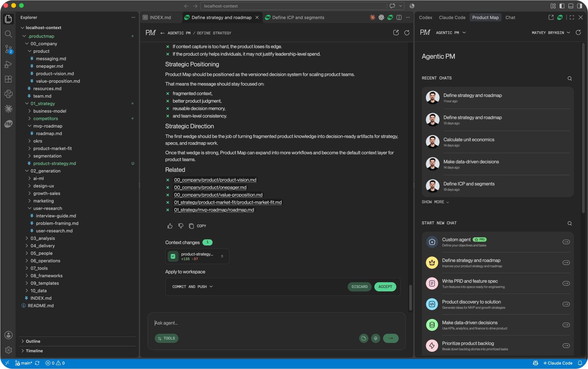Search recent chats magnifier icon
The image size is (588, 369).
pyautogui.click(x=569, y=78)
